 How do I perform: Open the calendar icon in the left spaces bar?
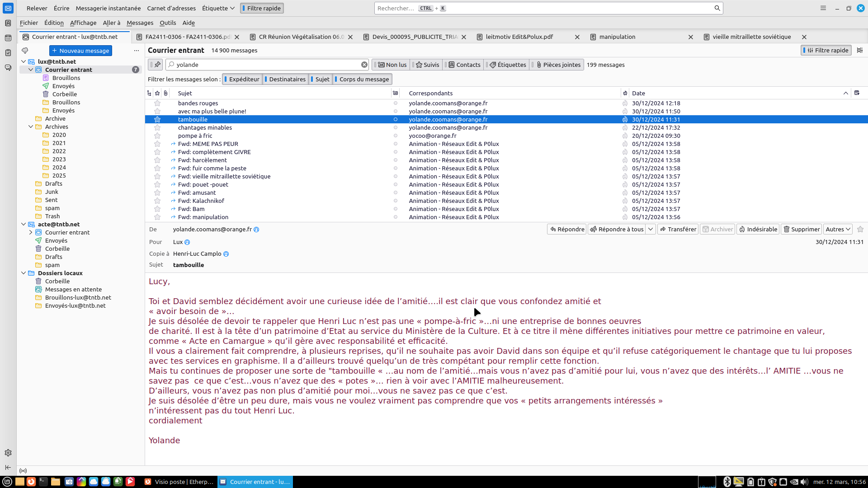pyautogui.click(x=8, y=38)
